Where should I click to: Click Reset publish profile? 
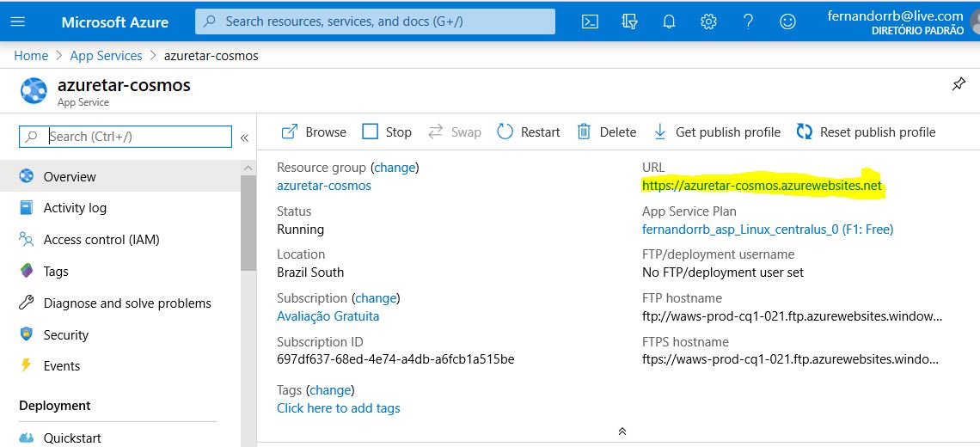867,132
